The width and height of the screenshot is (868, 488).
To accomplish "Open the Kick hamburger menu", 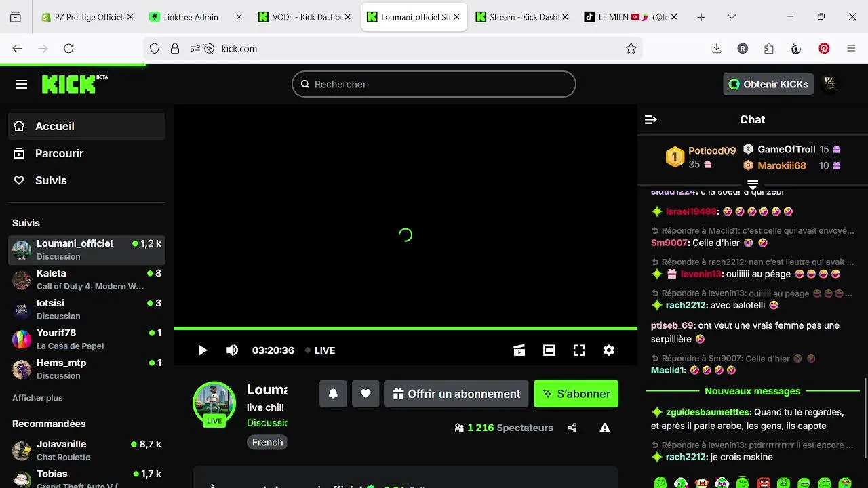I will [x=22, y=84].
